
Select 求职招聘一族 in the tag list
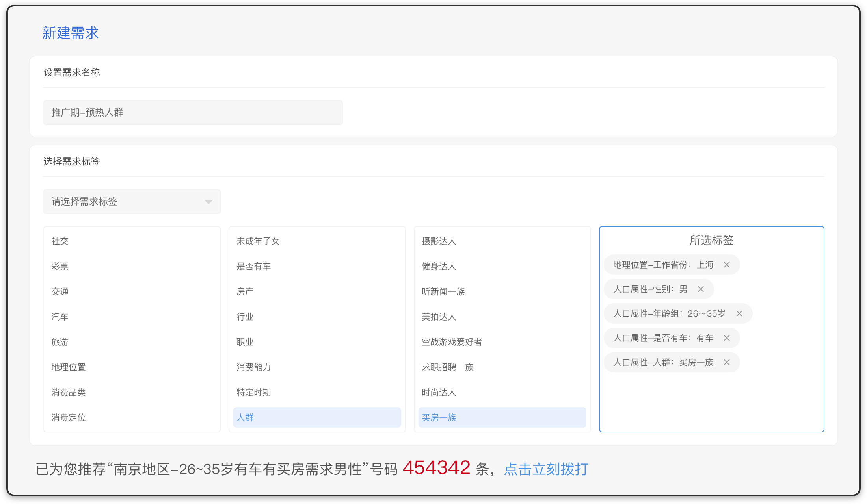448,367
